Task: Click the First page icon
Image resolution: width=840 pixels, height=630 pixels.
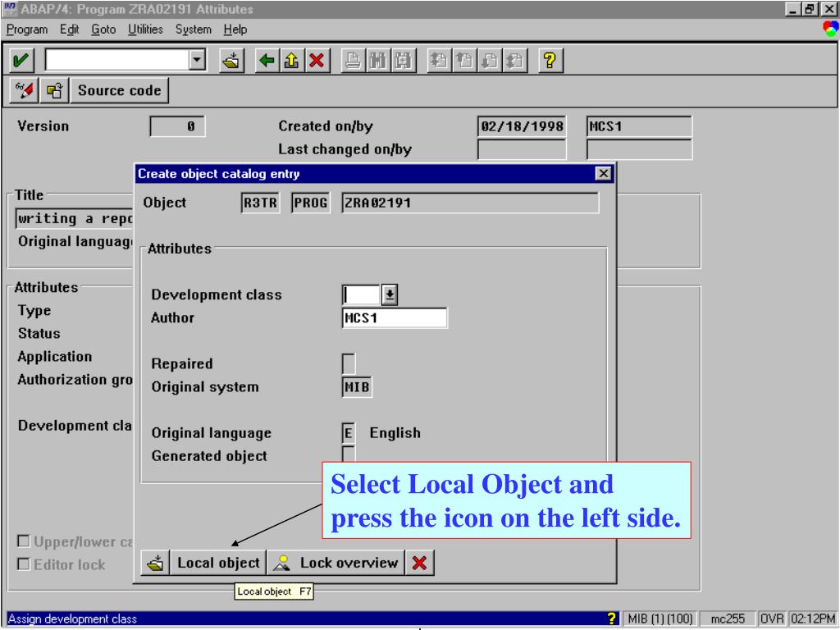Action: click(x=439, y=60)
